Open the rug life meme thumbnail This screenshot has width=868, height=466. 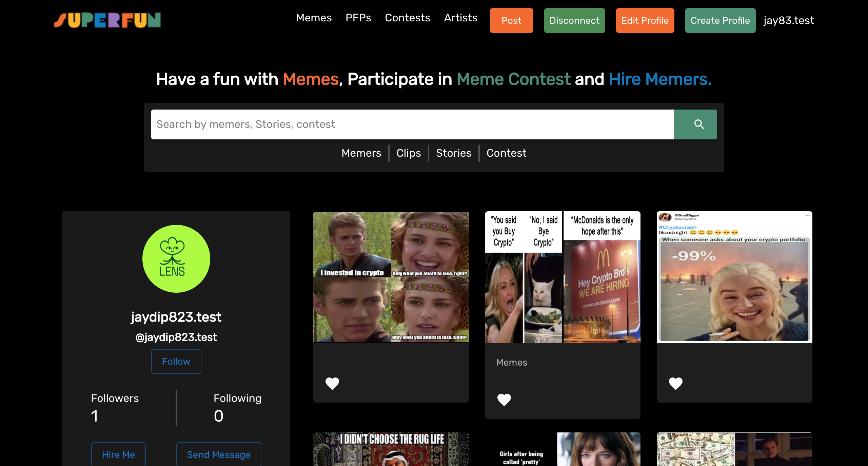[391, 449]
